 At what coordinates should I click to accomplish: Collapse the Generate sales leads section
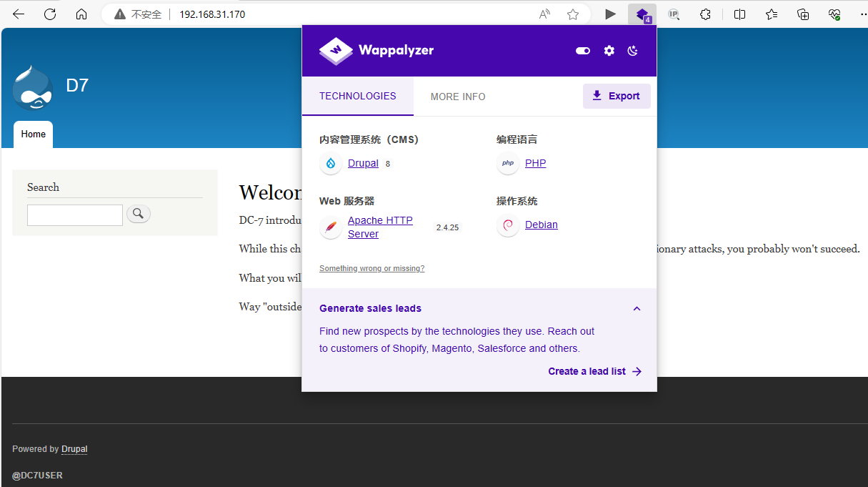coord(637,309)
